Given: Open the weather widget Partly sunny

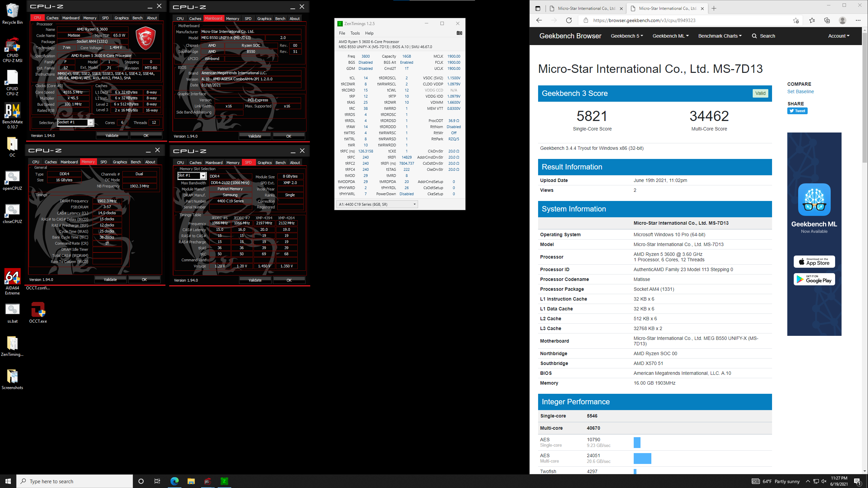Looking at the screenshot, I should (x=775, y=481).
